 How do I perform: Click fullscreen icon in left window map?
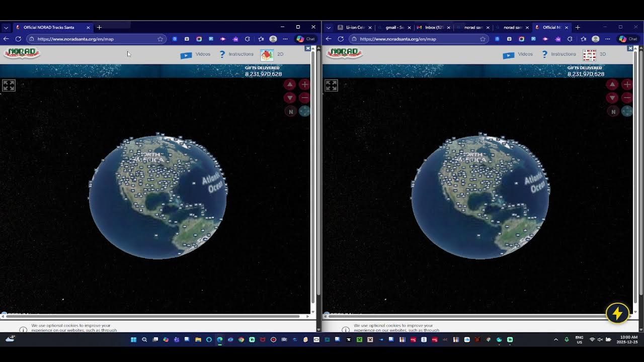[x=9, y=85]
